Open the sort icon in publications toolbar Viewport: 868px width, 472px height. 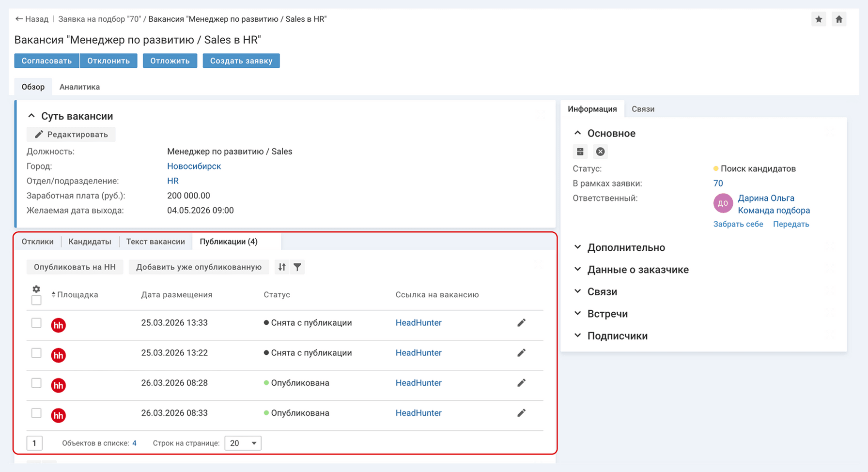pyautogui.click(x=282, y=267)
